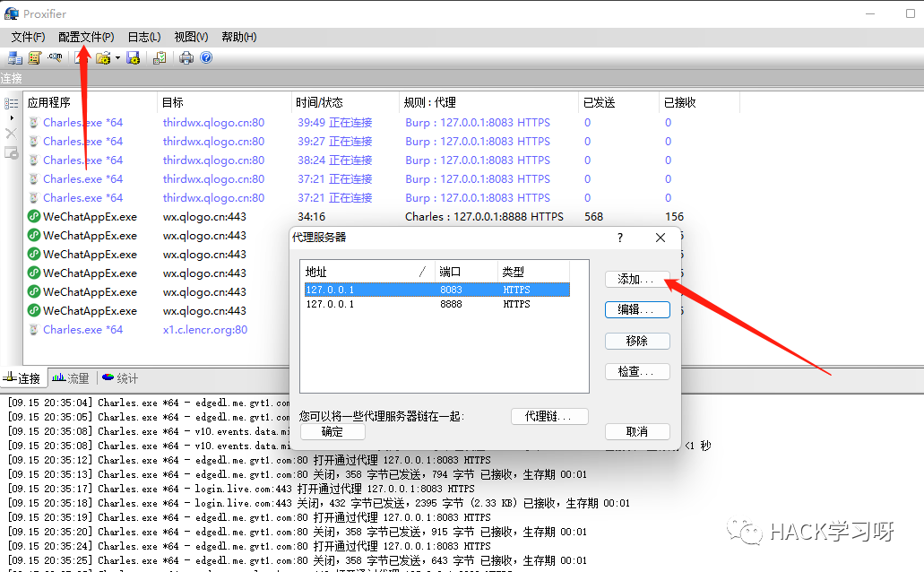Click the Proxifier icon in the title bar
The image size is (924, 572).
pos(11,13)
